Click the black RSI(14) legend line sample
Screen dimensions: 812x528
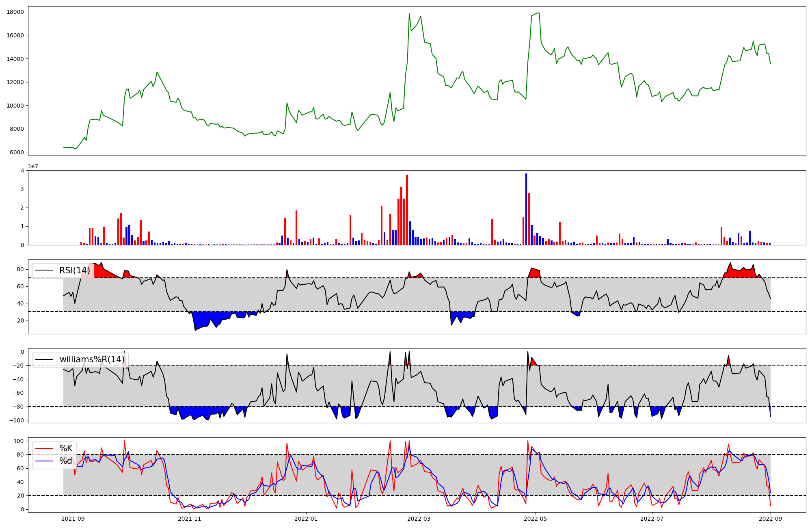point(44,270)
